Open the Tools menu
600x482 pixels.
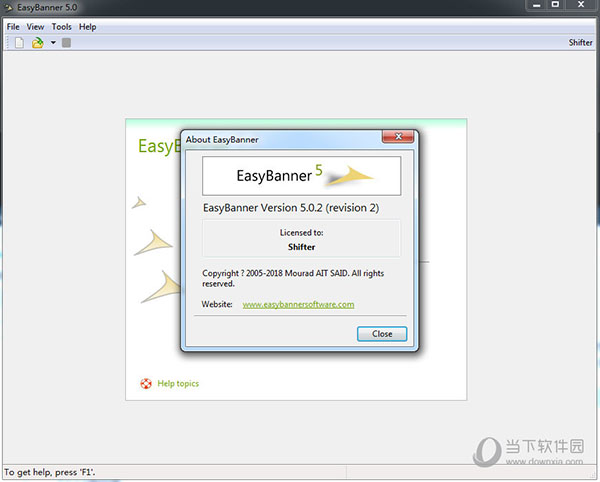point(62,27)
